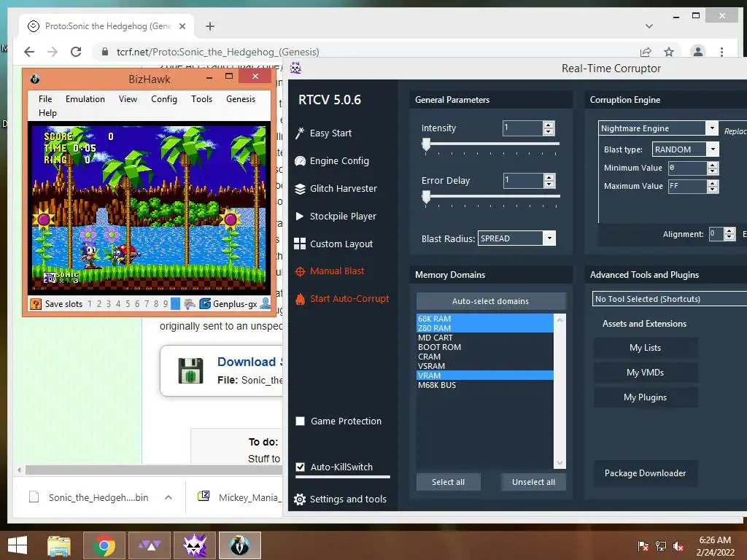Click Chrome icon in the taskbar
Viewport: 747px width, 560px height.
pos(104,545)
